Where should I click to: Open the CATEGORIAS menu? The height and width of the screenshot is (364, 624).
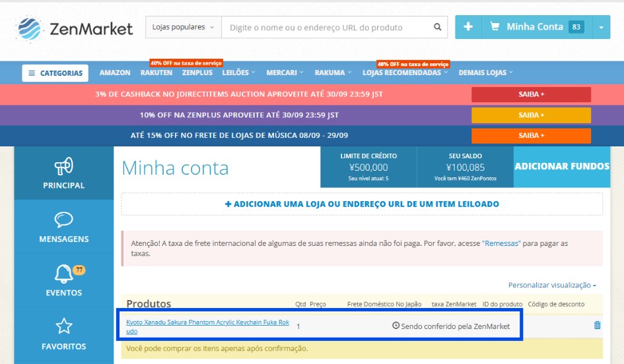[55, 73]
